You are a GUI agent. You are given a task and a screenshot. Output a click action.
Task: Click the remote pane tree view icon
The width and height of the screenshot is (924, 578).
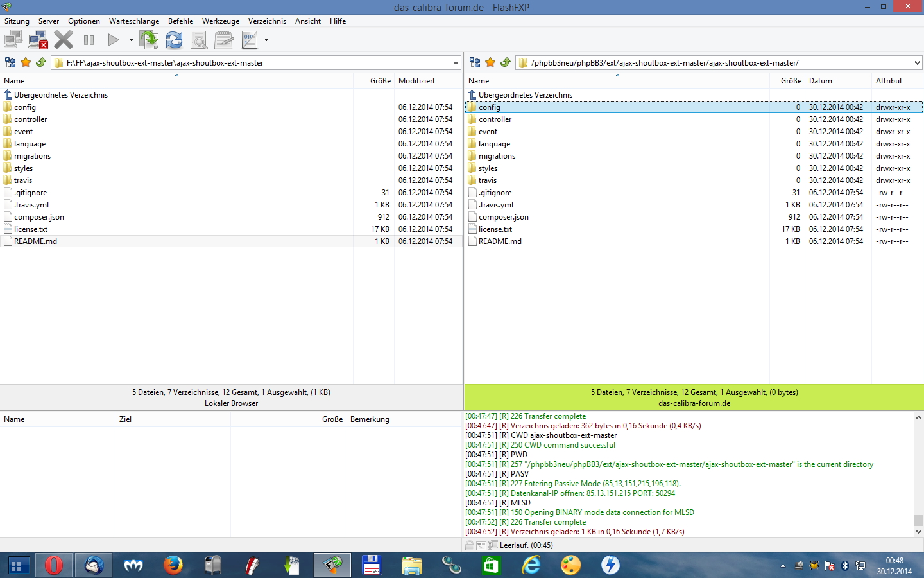click(x=475, y=62)
